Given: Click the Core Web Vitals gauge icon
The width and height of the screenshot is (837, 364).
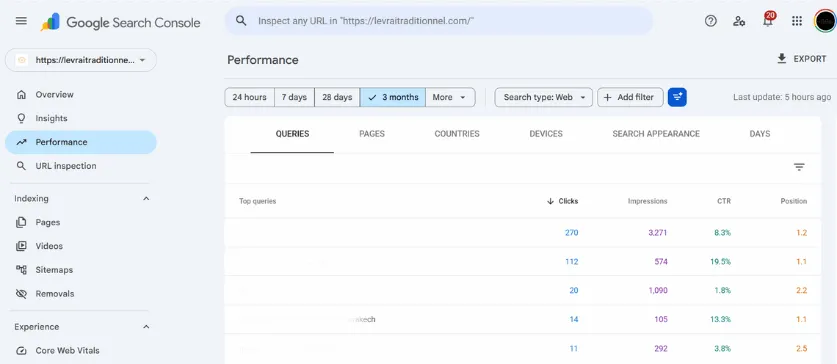Looking at the screenshot, I should [21, 351].
